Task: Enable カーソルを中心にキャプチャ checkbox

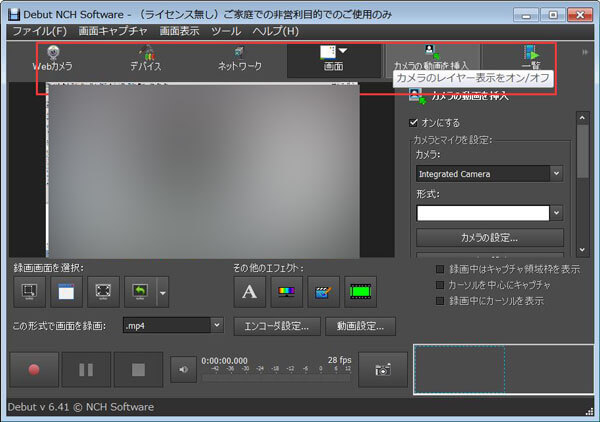Action: pos(440,285)
